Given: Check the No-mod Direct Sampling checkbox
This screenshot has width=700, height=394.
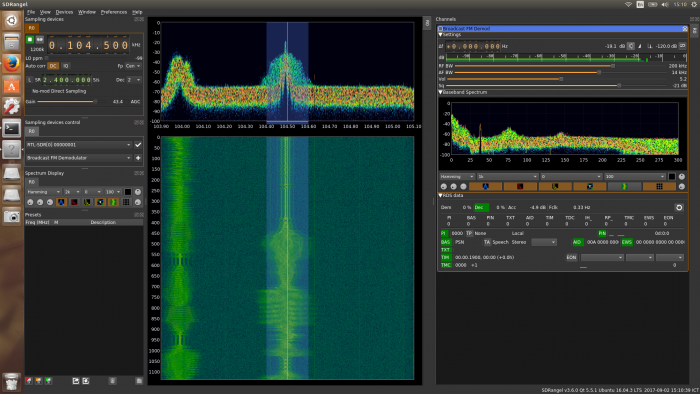Looking at the screenshot, I should point(29,91).
